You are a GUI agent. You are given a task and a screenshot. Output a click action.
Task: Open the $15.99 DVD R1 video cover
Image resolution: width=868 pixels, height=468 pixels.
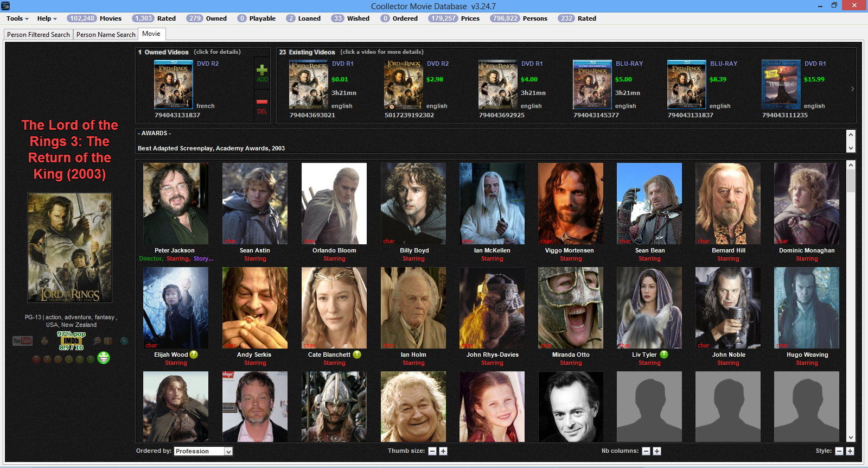781,85
